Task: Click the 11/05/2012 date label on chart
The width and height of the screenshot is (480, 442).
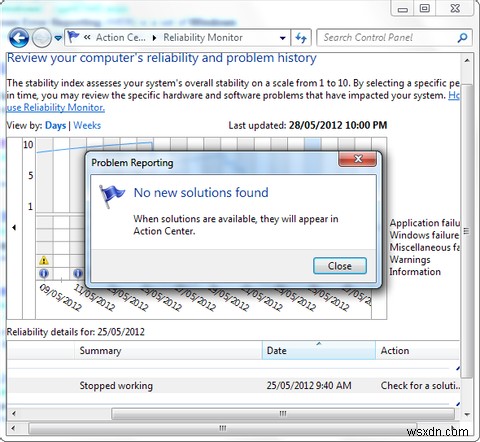Action: (x=94, y=297)
